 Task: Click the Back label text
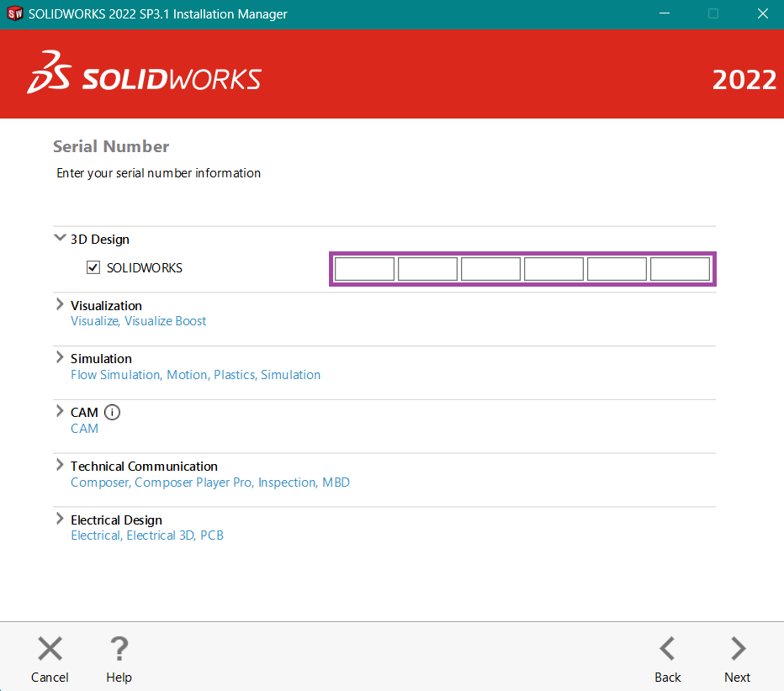click(x=668, y=678)
